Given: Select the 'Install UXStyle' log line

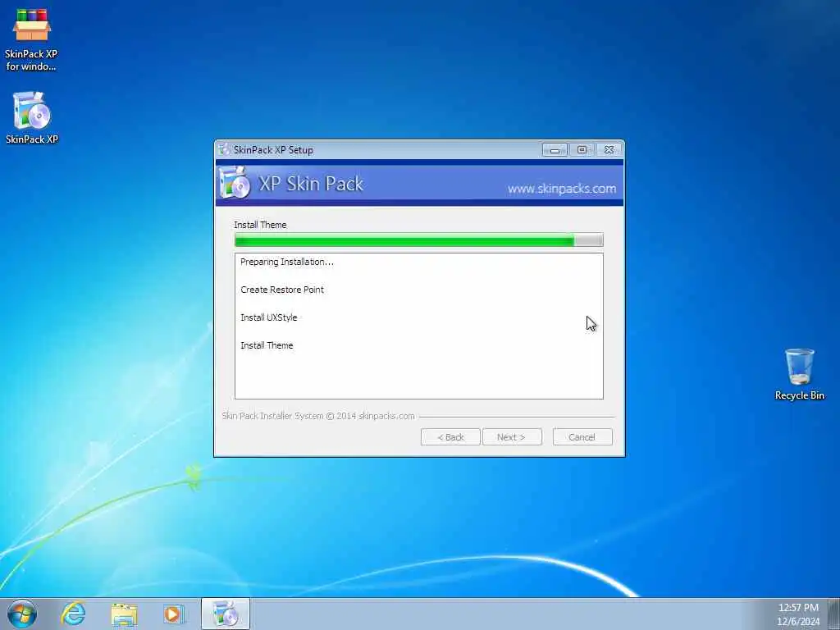Looking at the screenshot, I should coord(268,317).
